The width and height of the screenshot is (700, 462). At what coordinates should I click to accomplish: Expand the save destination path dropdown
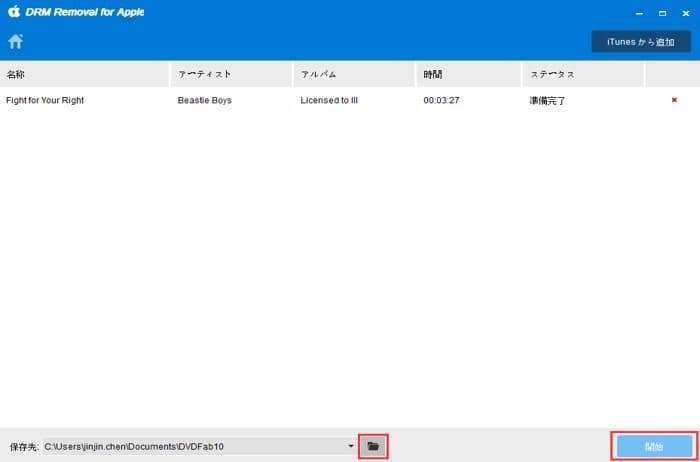point(351,446)
